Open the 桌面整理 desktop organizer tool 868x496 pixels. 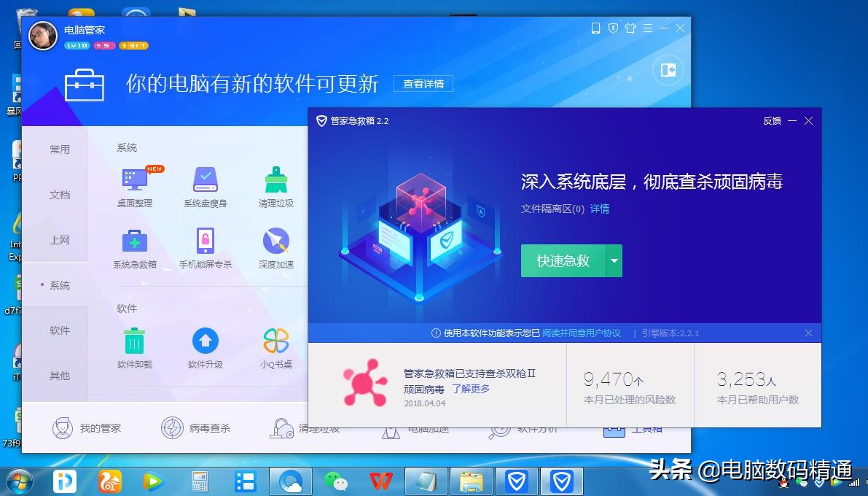[x=134, y=184]
